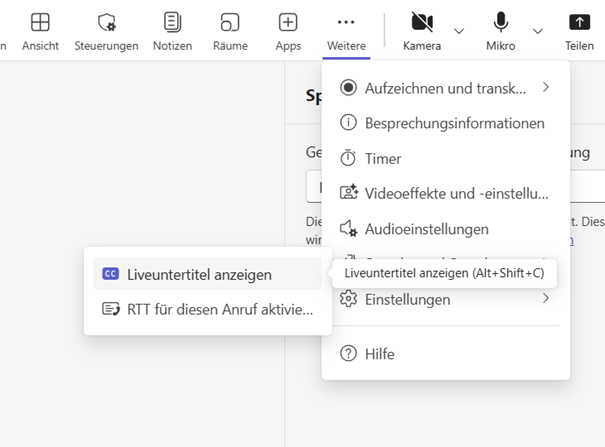Click the record circle icon
Screen dimensions: 605x447
click(x=348, y=88)
